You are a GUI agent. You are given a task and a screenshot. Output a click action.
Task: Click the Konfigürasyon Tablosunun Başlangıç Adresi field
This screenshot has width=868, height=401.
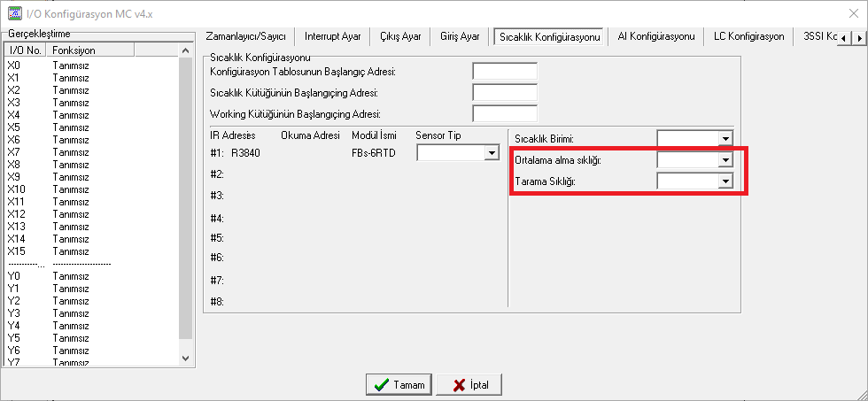(505, 72)
